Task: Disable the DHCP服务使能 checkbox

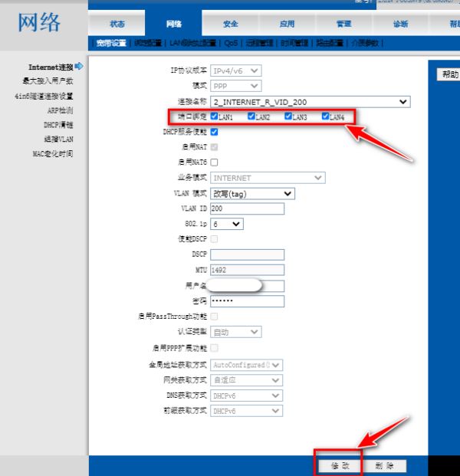Action: coord(214,132)
